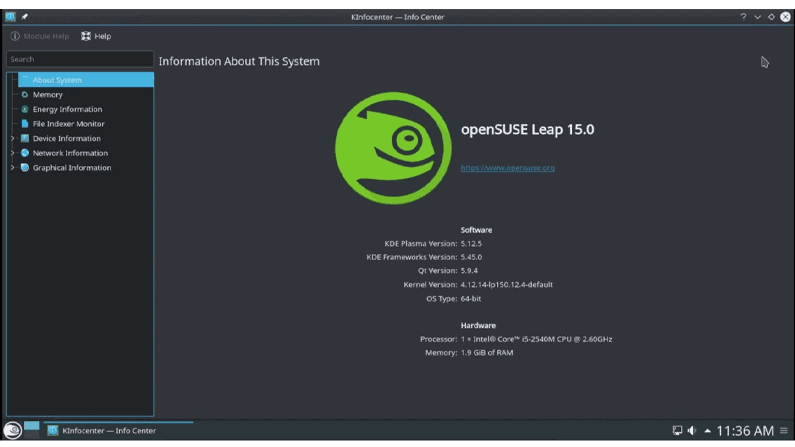Select KInfocenter task in taskbar
Viewport: 795px width, 447px height.
click(x=118, y=431)
